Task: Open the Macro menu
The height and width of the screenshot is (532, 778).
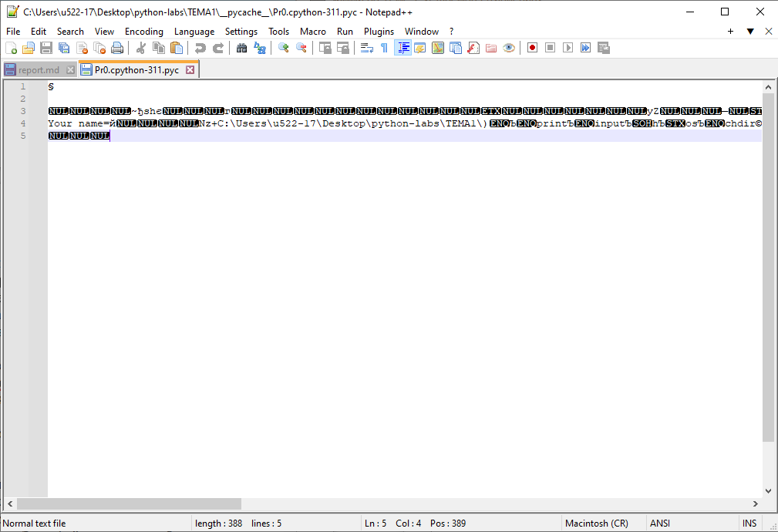Action: click(x=312, y=32)
